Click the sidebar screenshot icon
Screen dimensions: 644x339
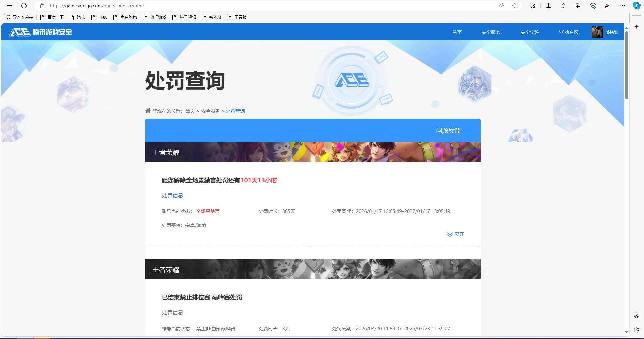tap(636, 315)
